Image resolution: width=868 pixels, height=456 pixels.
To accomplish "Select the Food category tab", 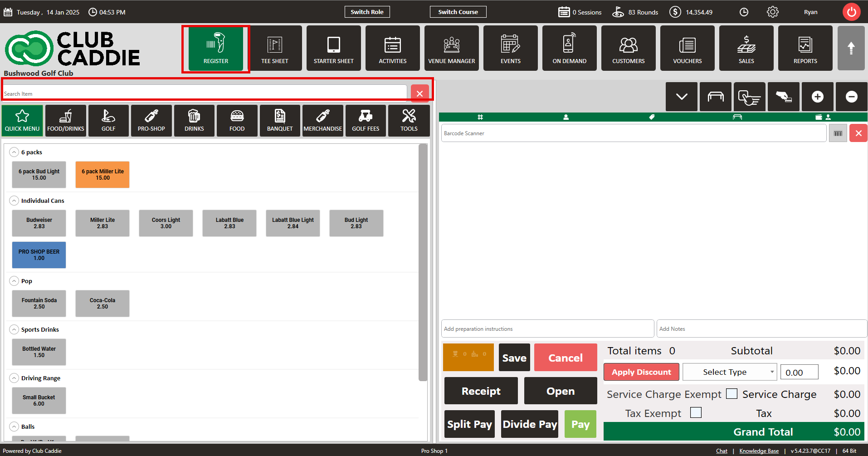I will coord(237,121).
